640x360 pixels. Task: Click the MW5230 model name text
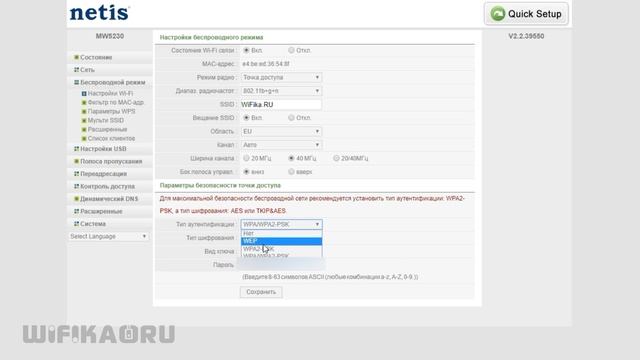(110, 36)
